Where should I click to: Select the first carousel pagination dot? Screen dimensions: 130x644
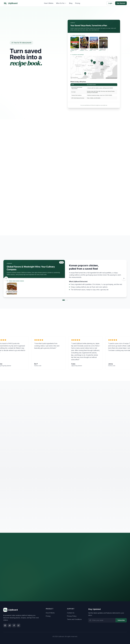pos(64,300)
